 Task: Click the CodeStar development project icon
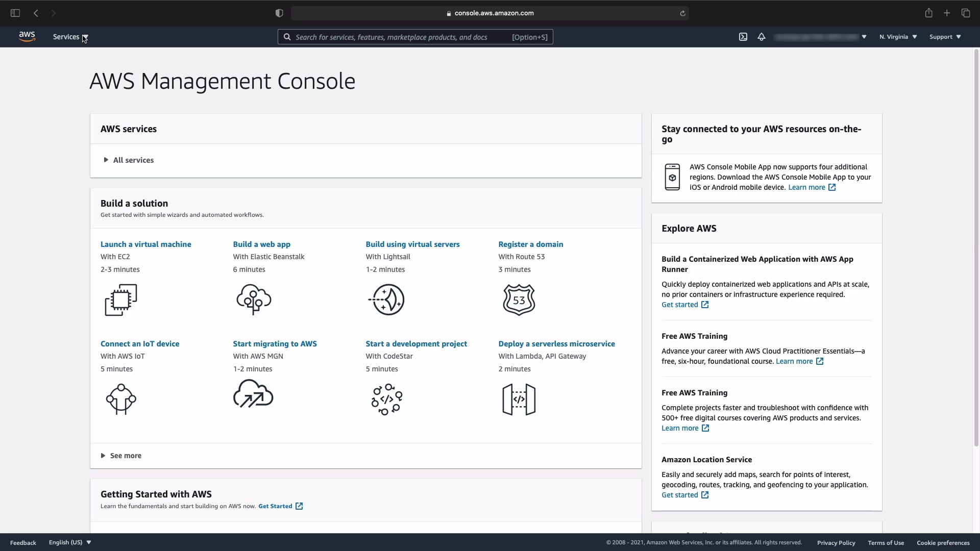(387, 399)
